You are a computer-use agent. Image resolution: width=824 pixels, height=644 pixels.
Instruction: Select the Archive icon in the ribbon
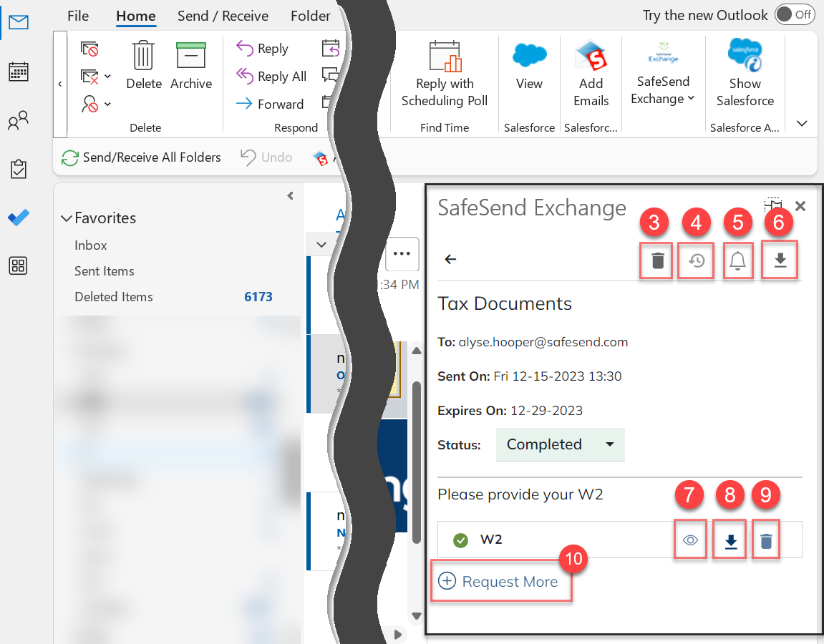(x=190, y=64)
